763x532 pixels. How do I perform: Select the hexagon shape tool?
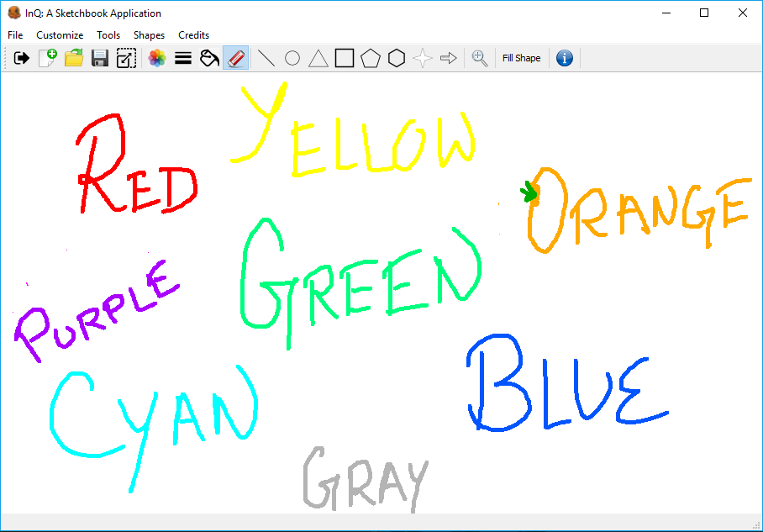(x=397, y=58)
